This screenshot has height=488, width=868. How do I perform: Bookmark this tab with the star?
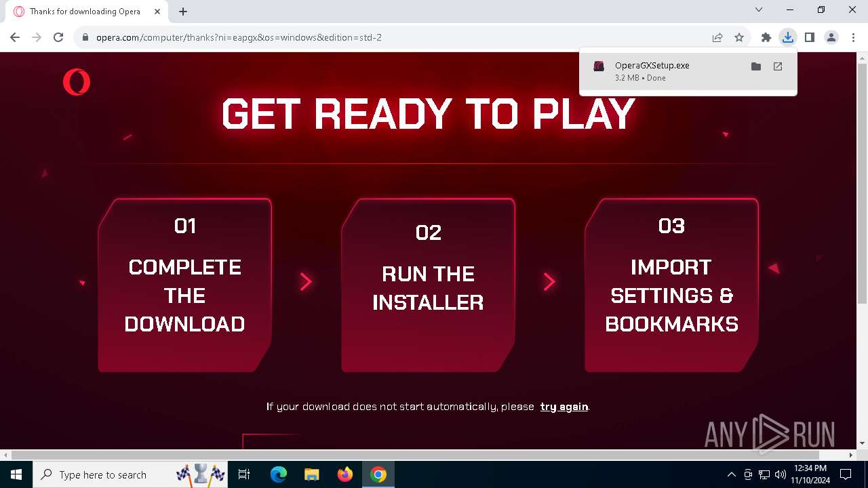point(739,37)
